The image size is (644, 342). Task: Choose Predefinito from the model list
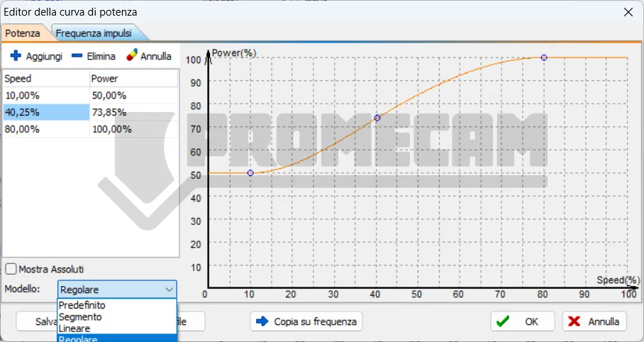pyautogui.click(x=82, y=305)
